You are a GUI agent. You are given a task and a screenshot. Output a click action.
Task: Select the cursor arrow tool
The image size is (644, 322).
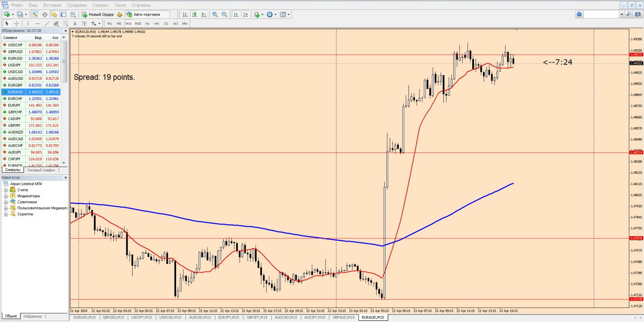tap(7, 24)
